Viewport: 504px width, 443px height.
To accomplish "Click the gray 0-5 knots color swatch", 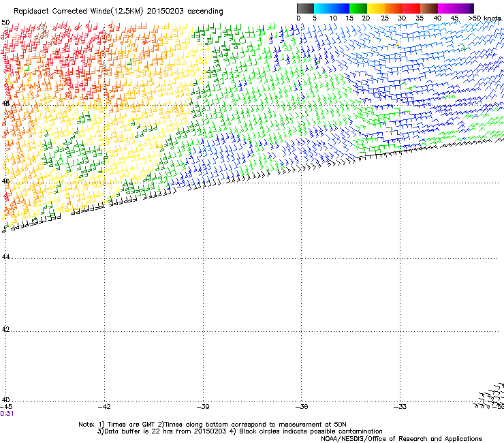I will [305, 8].
